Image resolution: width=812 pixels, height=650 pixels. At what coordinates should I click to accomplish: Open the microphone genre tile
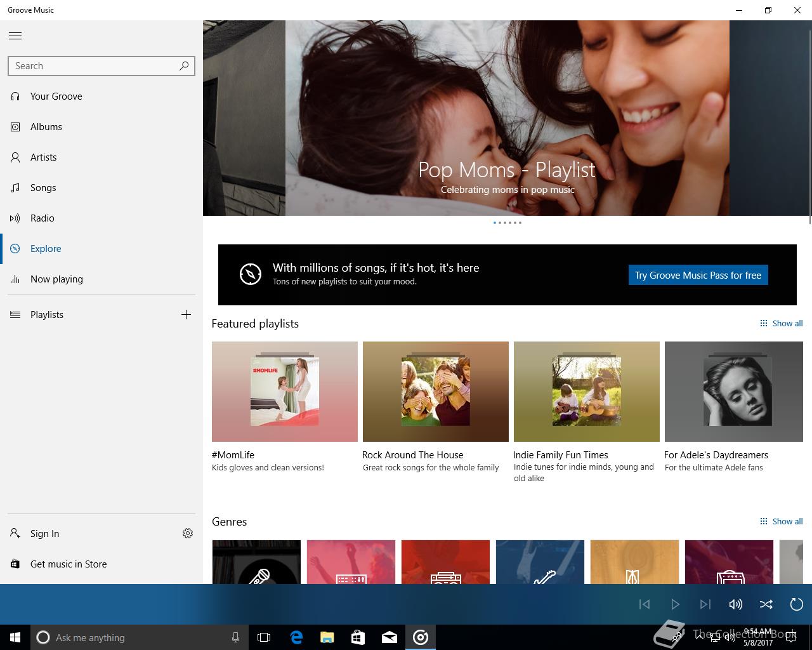click(x=256, y=562)
